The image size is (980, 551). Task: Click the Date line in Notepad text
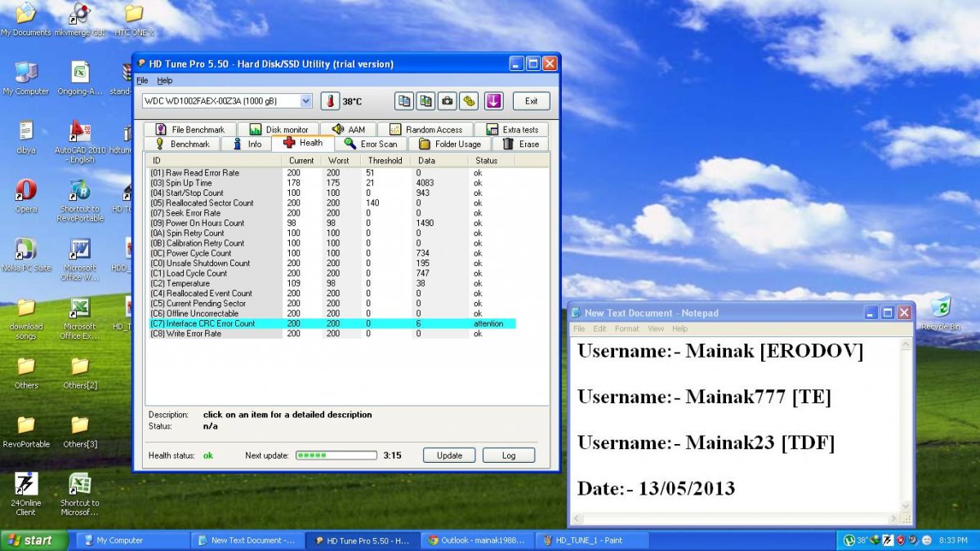pyautogui.click(x=657, y=488)
